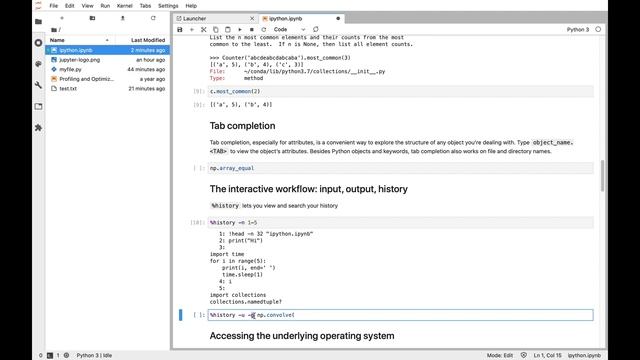640x360 pixels.
Task: Open the Edit menu
Action: [69, 6]
